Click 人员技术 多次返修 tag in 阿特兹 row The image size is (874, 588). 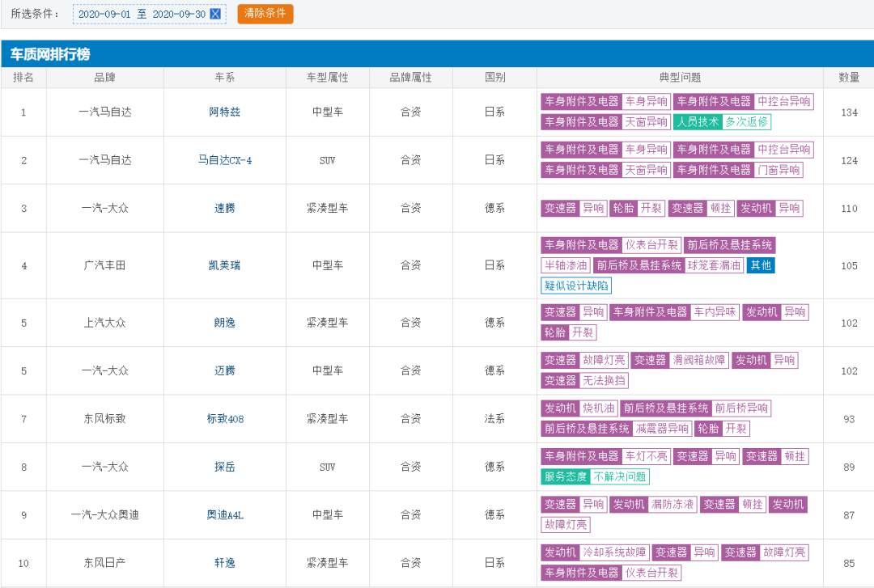(723, 121)
